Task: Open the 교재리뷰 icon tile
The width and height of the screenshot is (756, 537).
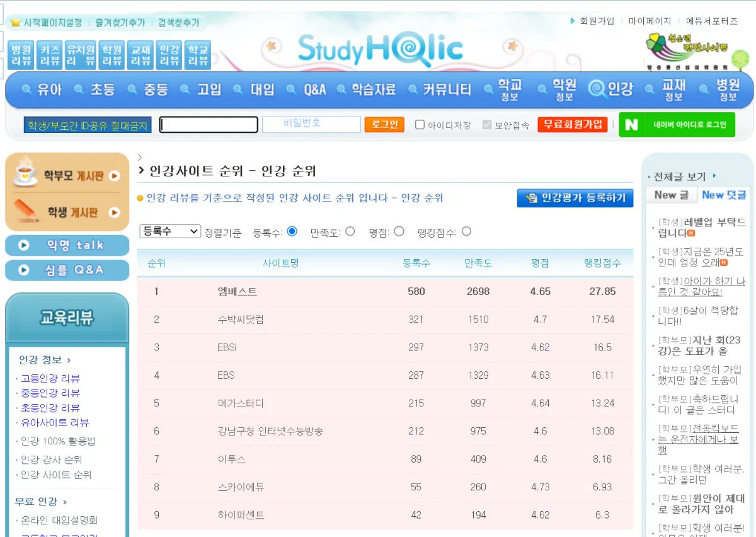Action: pos(140,55)
